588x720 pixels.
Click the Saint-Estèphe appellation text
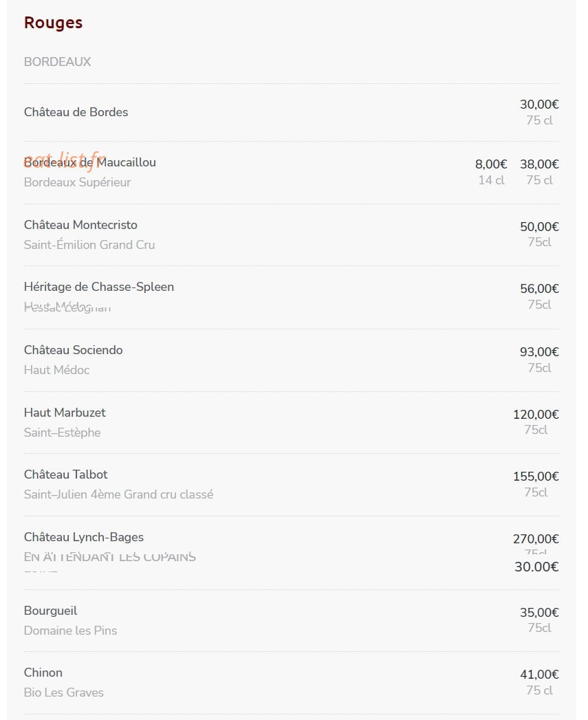coord(62,433)
